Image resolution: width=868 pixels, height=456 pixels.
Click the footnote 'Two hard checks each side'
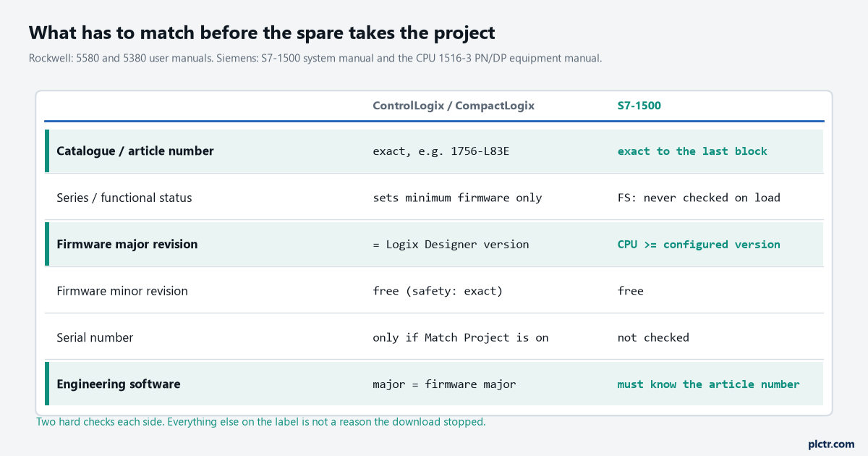point(261,421)
